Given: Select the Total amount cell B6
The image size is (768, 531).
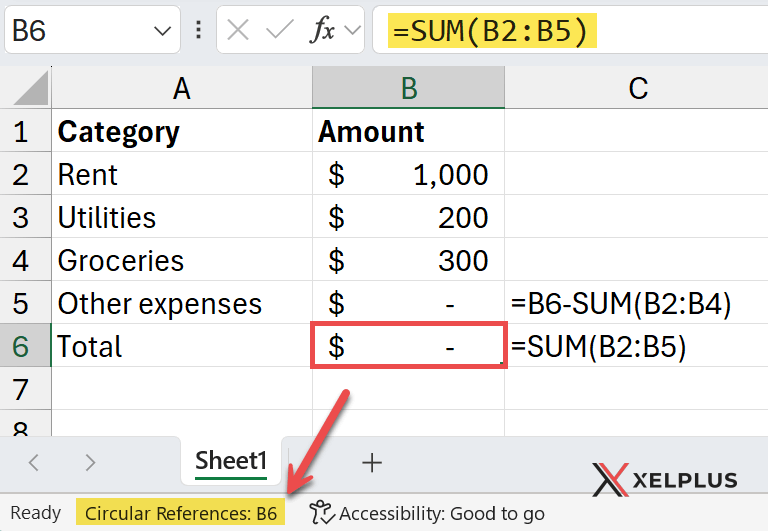Looking at the screenshot, I should click(408, 347).
